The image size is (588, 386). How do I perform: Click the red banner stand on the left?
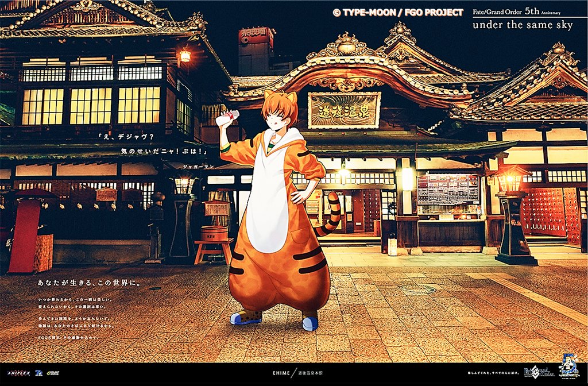tap(23, 236)
